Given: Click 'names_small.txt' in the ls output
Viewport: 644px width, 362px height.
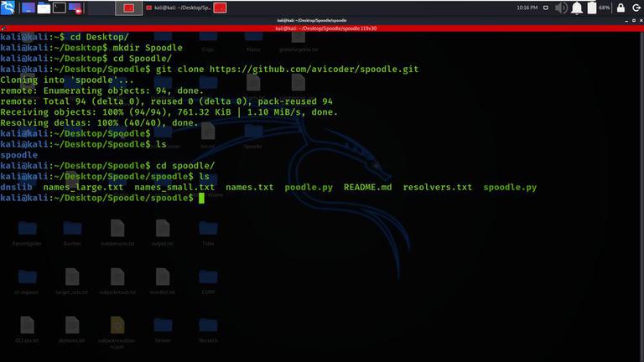Looking at the screenshot, I should pos(174,187).
